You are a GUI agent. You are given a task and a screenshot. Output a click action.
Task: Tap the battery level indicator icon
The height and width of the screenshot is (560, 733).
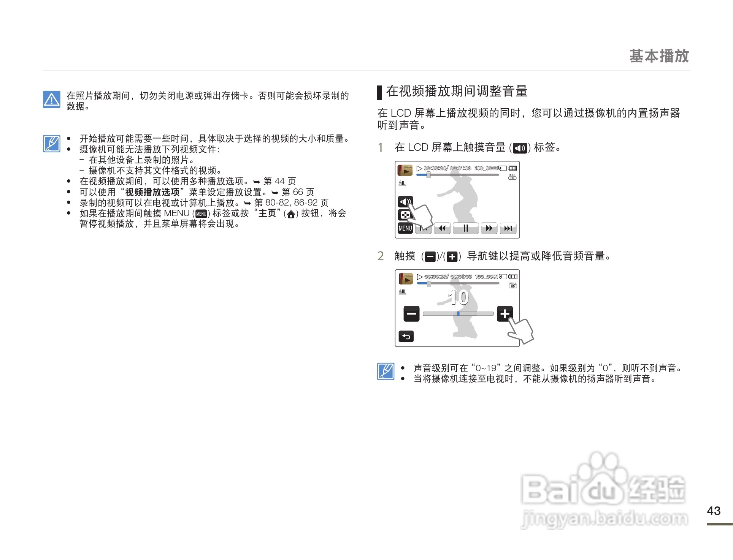tap(513, 168)
